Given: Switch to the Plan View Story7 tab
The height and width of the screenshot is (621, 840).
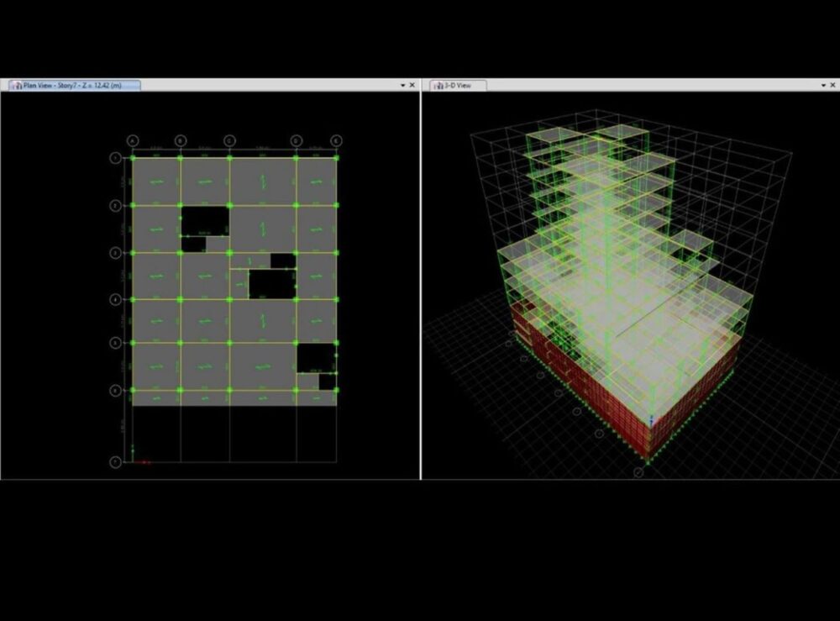Looking at the screenshot, I should tap(76, 85).
